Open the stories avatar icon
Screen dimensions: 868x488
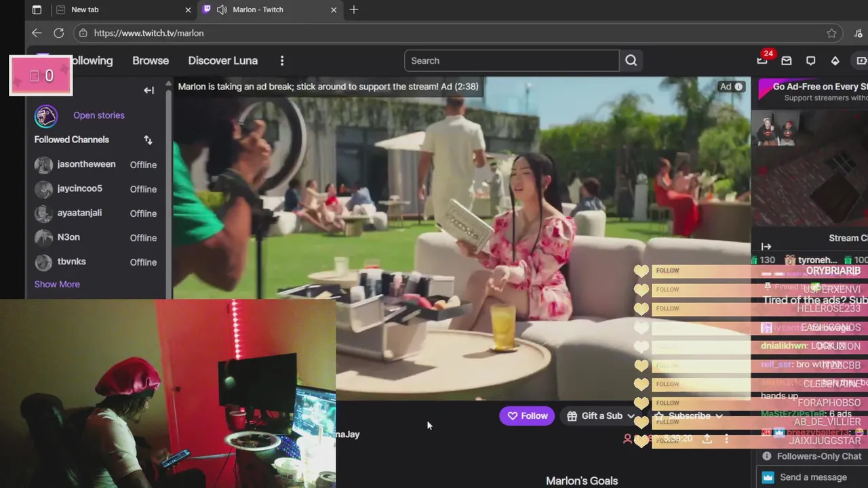pos(46,116)
